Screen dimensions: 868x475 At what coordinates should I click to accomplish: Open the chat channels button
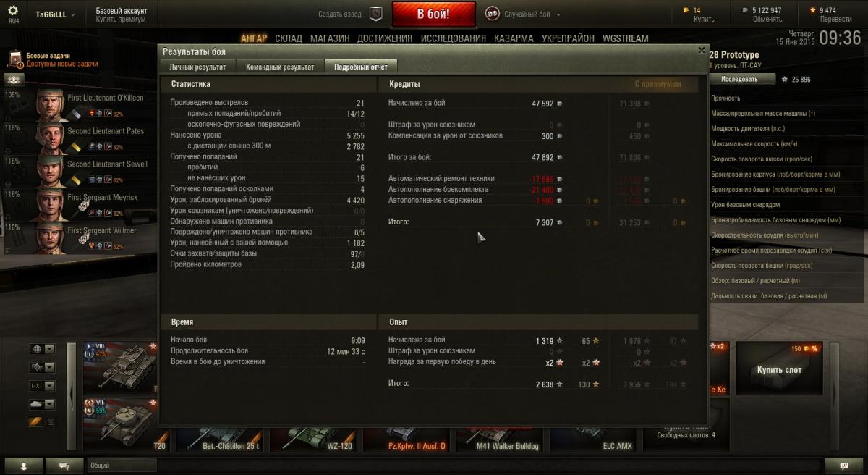(x=64, y=465)
